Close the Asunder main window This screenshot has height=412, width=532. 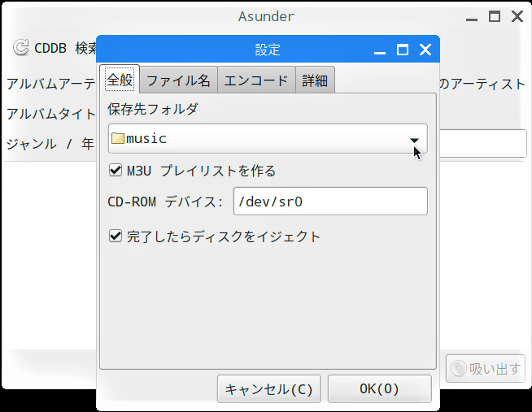click(517, 16)
